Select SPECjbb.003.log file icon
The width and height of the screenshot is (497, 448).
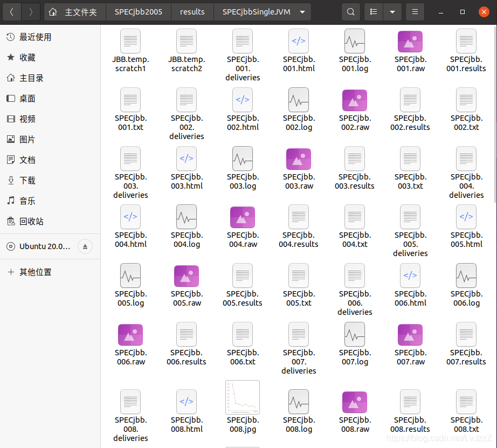(x=243, y=158)
